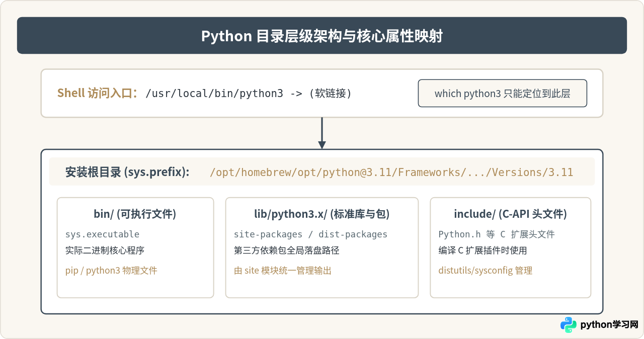Click the path '/usr/local/bin/python3 -> (软链接)'

point(249,93)
